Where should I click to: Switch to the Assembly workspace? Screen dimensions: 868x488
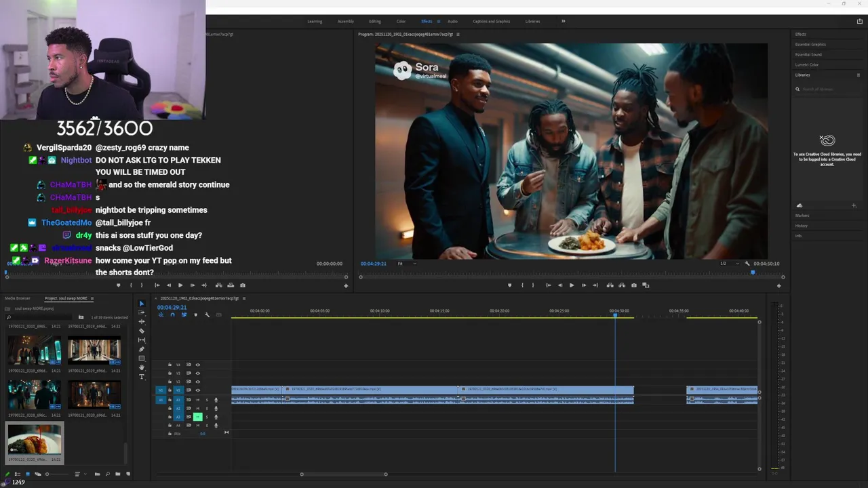coord(346,22)
